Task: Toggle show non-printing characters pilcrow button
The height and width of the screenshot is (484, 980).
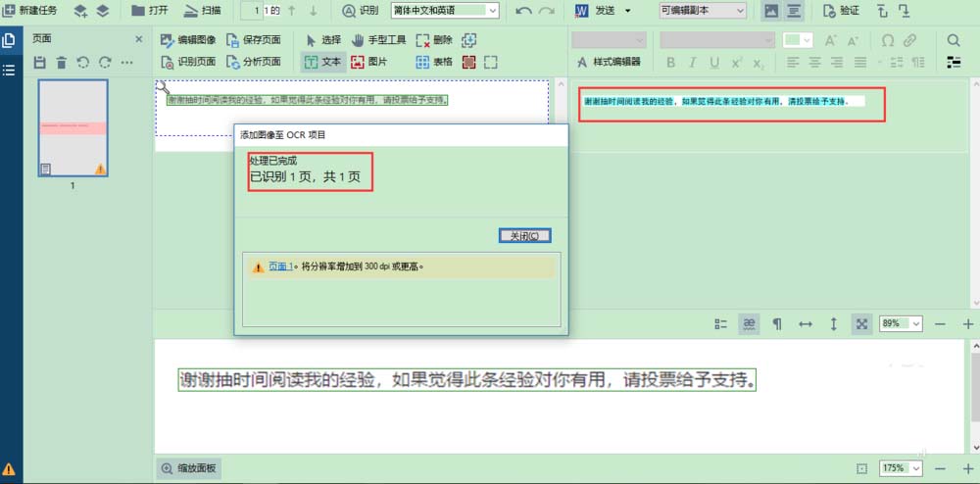Action: [777, 323]
